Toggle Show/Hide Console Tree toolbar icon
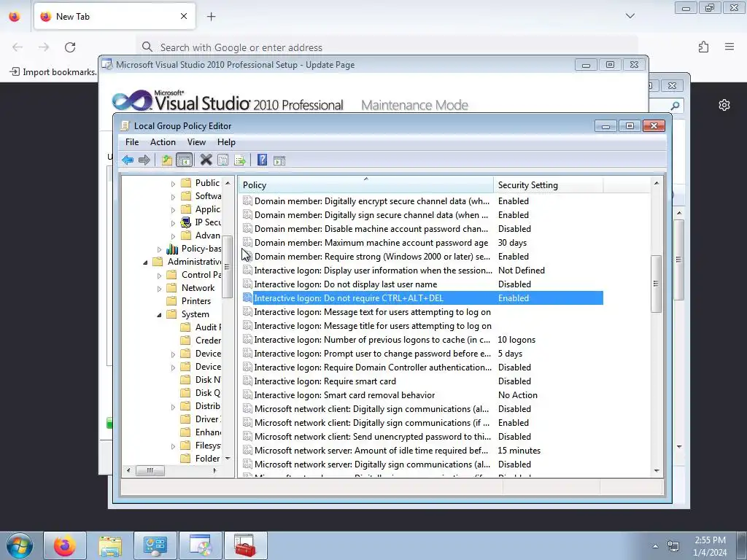The height and width of the screenshot is (560, 747). tap(184, 160)
